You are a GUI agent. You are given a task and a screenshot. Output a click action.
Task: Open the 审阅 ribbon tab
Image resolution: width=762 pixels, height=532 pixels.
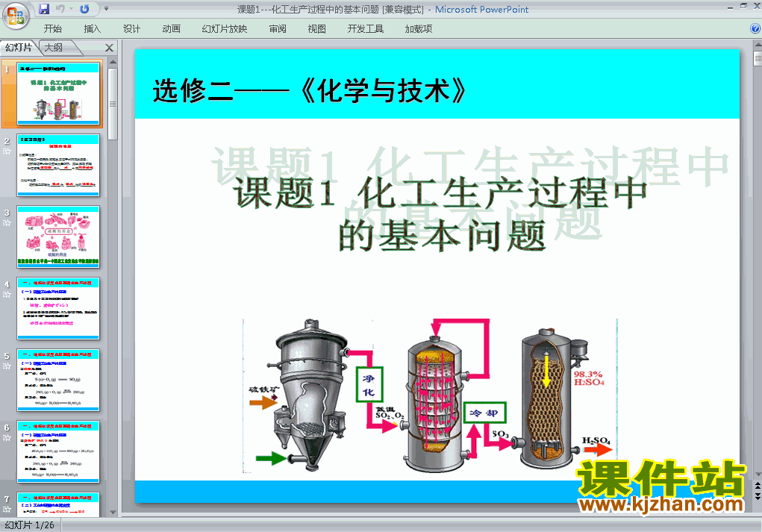tap(278, 28)
